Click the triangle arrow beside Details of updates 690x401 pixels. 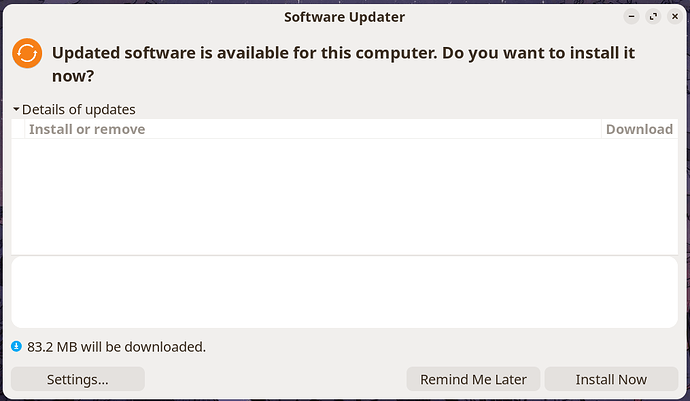[16, 110]
